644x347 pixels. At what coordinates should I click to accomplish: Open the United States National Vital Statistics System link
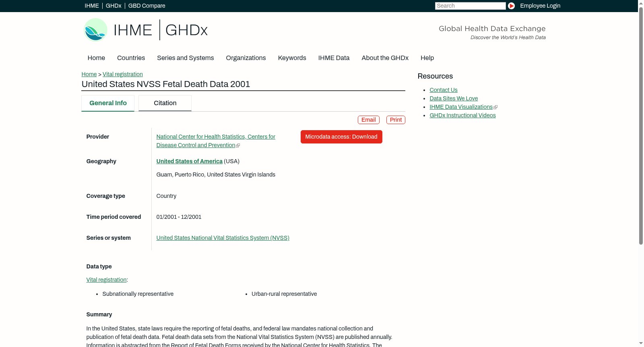click(223, 238)
